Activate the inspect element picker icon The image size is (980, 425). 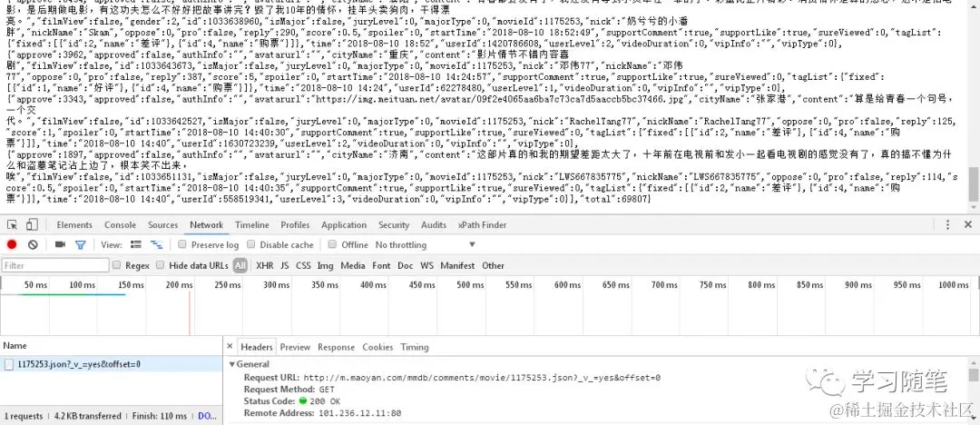[13, 224]
